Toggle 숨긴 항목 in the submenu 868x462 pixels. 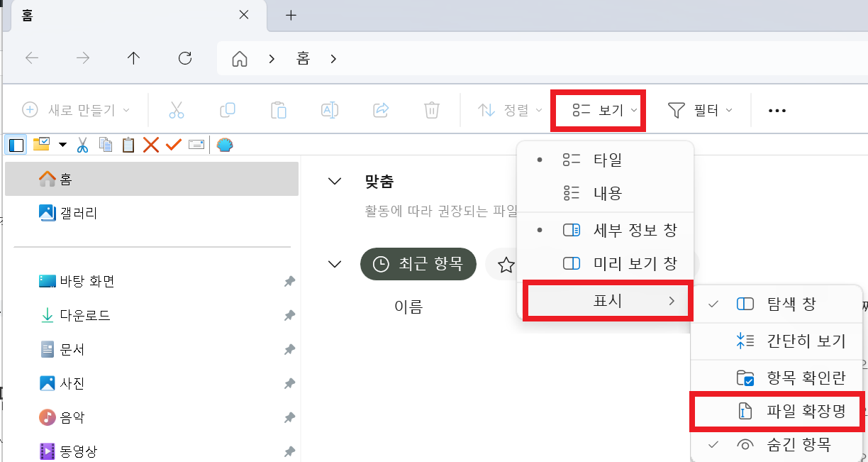click(777, 445)
